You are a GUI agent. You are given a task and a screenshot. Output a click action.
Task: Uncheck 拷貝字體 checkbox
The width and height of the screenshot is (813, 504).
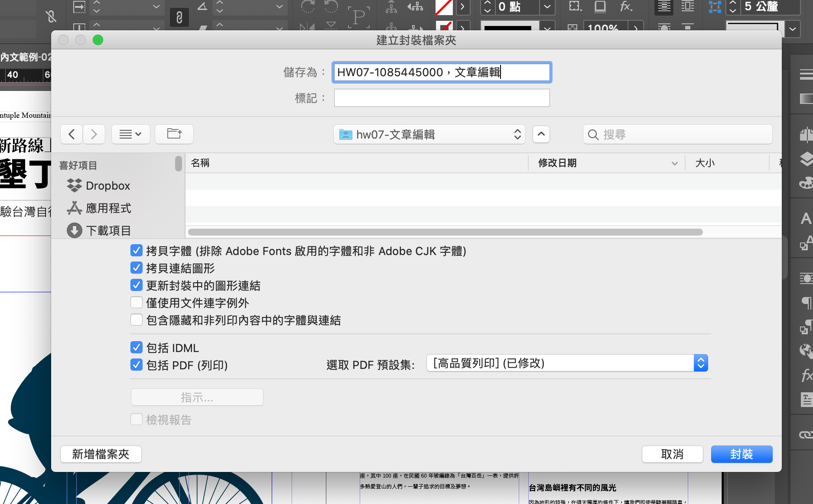coord(137,251)
